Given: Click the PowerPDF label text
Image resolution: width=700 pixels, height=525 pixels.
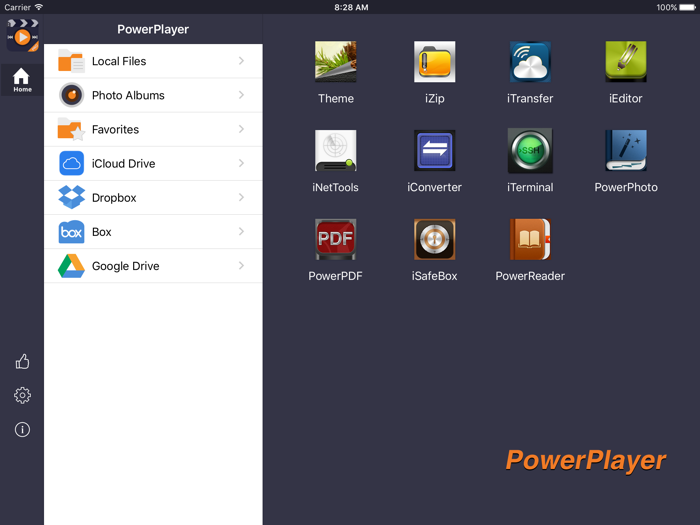Looking at the screenshot, I should click(335, 276).
